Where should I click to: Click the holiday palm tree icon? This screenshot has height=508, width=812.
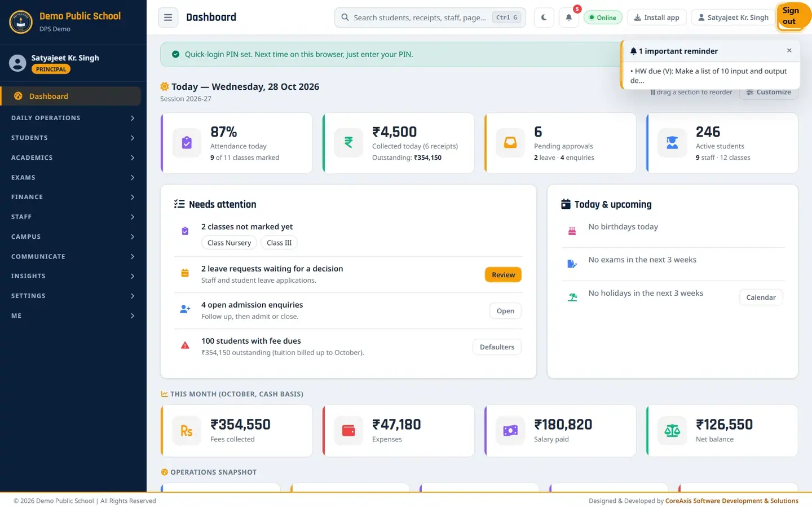click(x=572, y=297)
